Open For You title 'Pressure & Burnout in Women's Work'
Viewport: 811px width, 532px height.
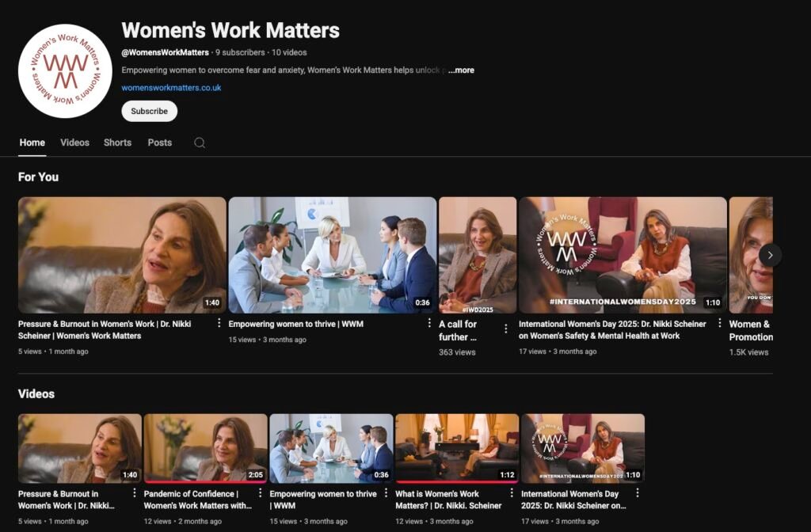(105, 330)
